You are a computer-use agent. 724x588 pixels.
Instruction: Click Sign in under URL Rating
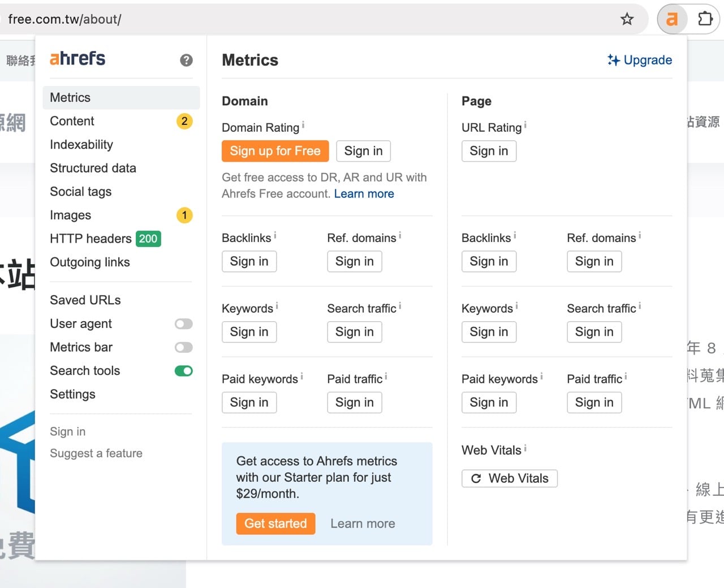[489, 151]
